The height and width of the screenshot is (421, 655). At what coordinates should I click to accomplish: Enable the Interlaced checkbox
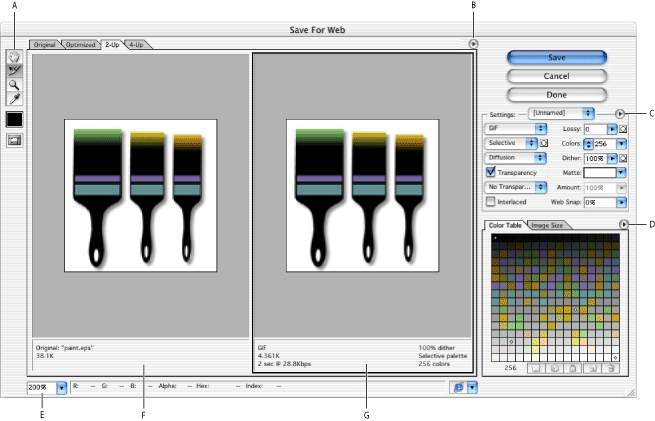click(x=490, y=201)
